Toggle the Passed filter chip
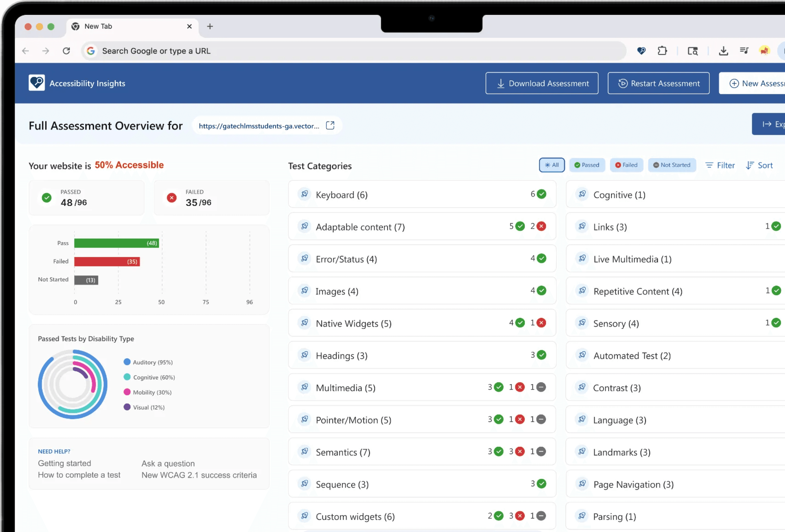The width and height of the screenshot is (785, 532). [587, 165]
